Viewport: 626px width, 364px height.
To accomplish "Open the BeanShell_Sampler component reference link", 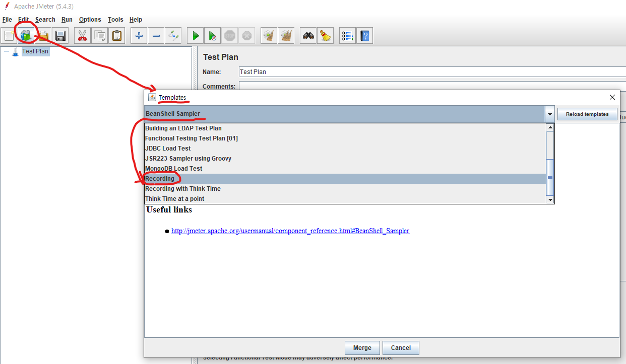I will [290, 231].
